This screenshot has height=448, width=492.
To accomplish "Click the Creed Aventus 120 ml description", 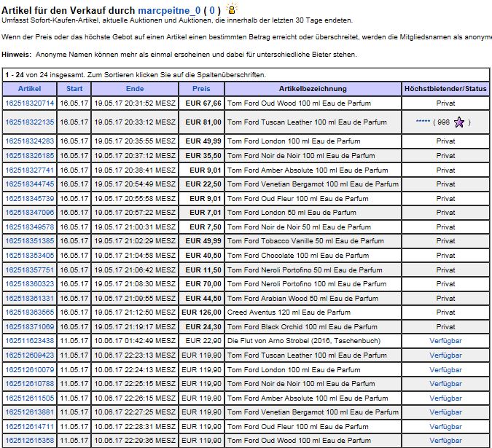I will tap(289, 313).
